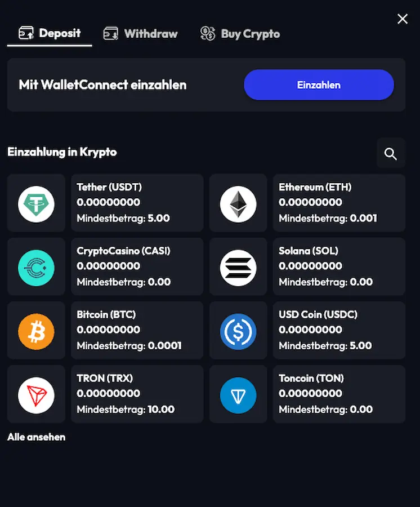
Task: Click the Buy Crypto exchange icon
Action: (x=207, y=33)
